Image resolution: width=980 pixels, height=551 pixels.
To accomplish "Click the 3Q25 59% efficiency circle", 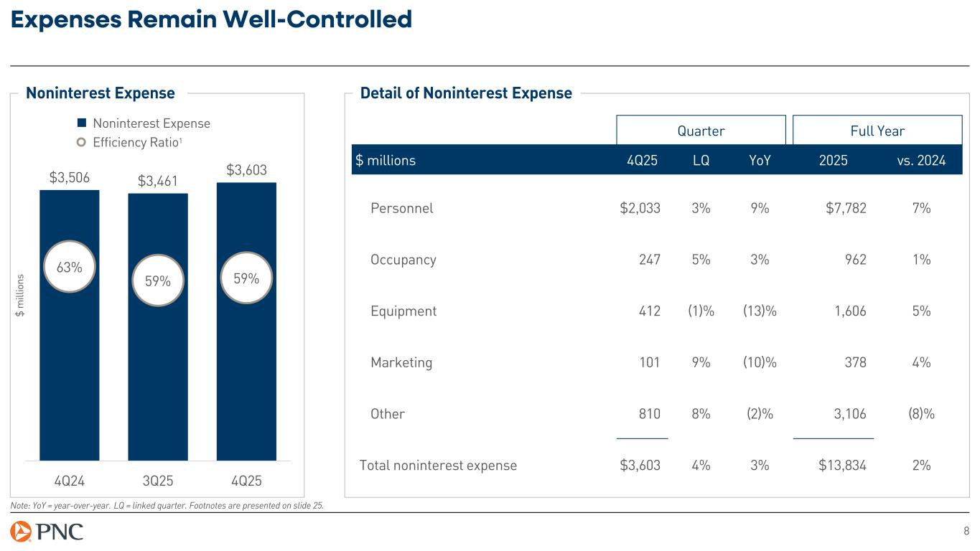I will (158, 281).
